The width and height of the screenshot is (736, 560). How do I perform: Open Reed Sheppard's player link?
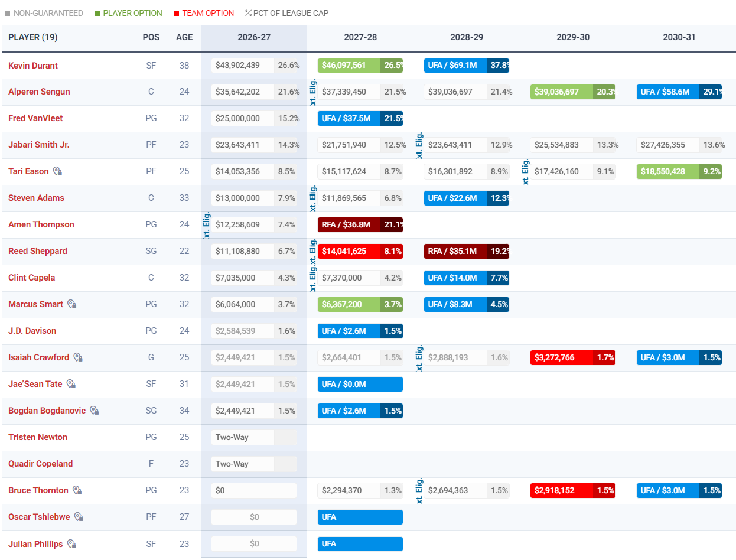click(38, 251)
